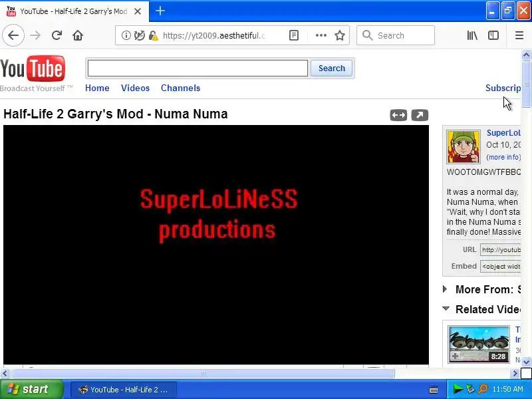Screen dimensions: 532x399
Task: Go back with the browser back arrow
Action: 13,35
